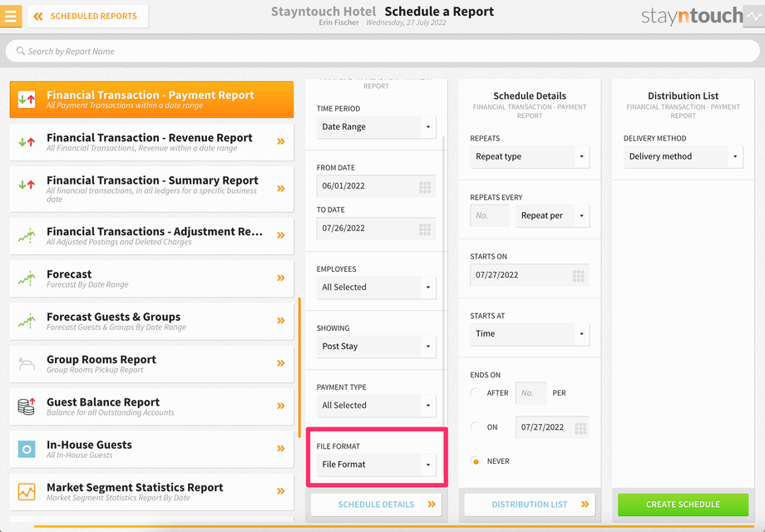Click the In-House Guests blue icon
The image size is (765, 532).
[x=27, y=449]
